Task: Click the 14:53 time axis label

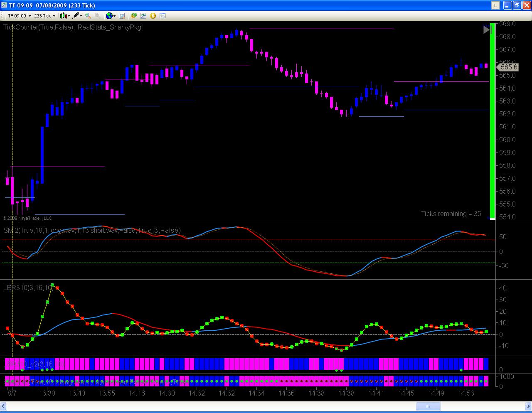Action: (x=466, y=393)
